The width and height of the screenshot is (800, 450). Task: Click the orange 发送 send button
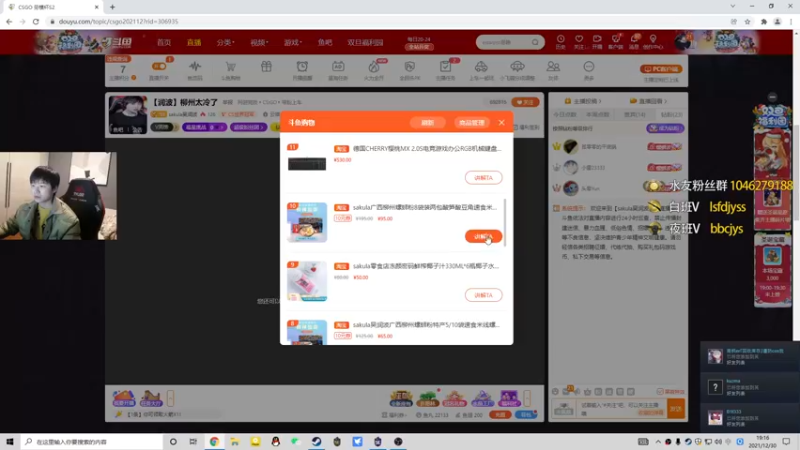(676, 409)
